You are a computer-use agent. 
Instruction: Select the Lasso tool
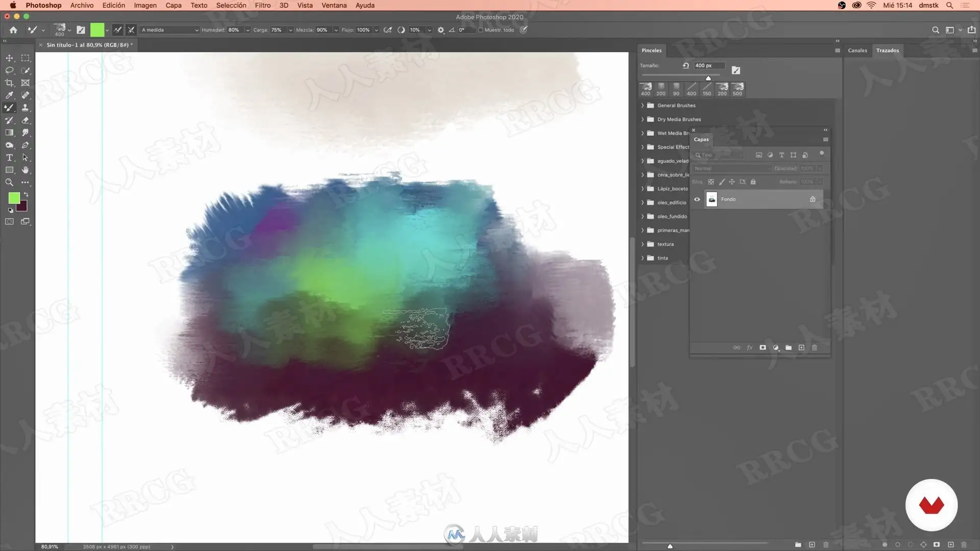tap(9, 70)
